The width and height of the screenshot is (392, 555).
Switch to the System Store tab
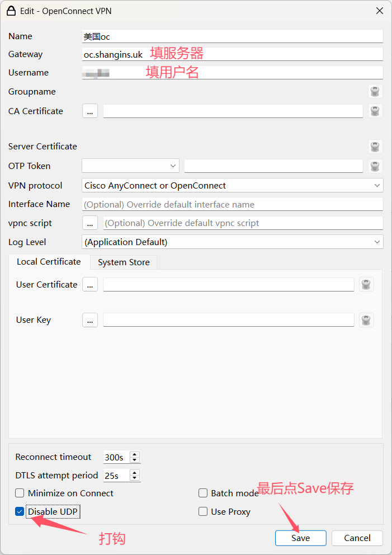click(124, 262)
